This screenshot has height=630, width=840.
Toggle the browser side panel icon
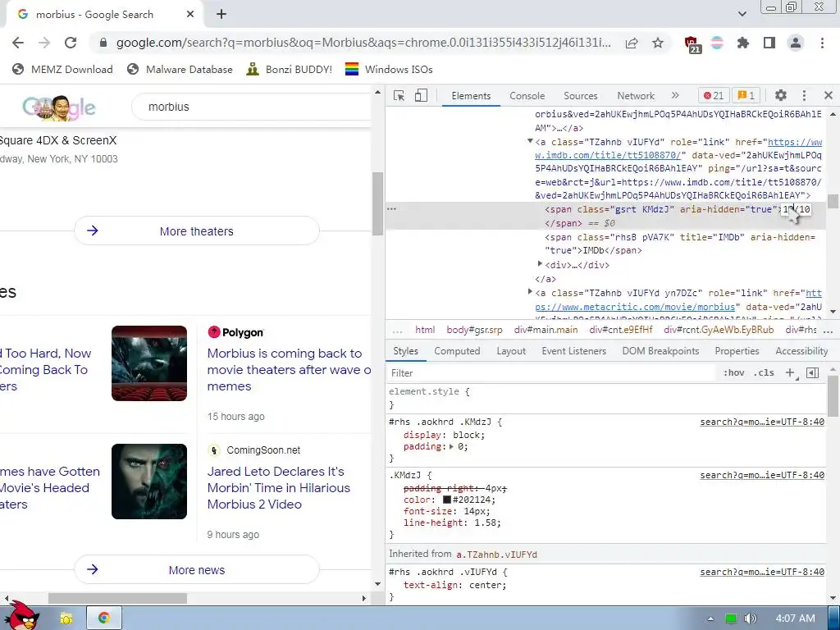click(769, 43)
